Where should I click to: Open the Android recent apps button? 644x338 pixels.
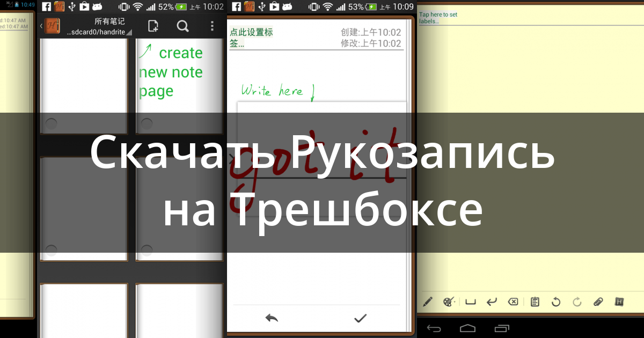pos(502,328)
